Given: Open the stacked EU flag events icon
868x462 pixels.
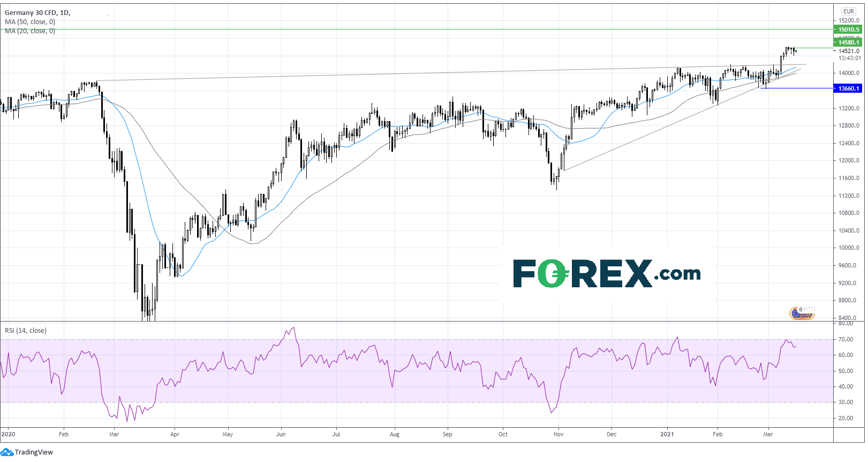Looking at the screenshot, I should (802, 314).
